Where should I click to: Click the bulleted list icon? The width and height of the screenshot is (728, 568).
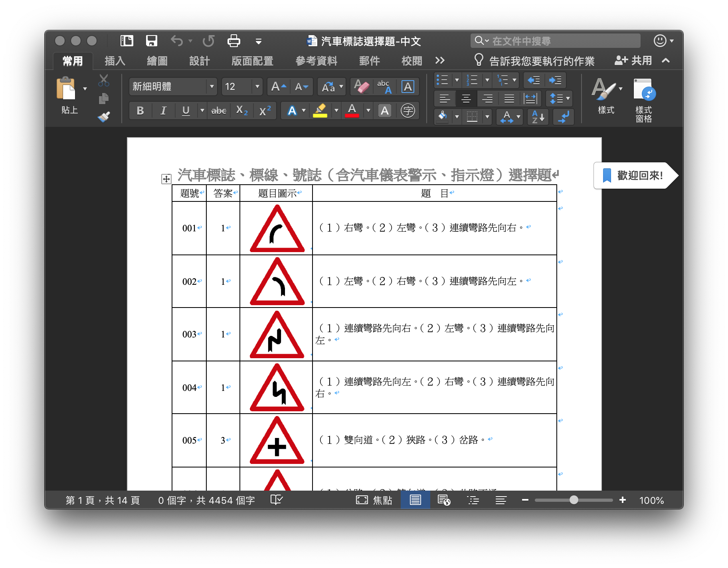point(442,80)
